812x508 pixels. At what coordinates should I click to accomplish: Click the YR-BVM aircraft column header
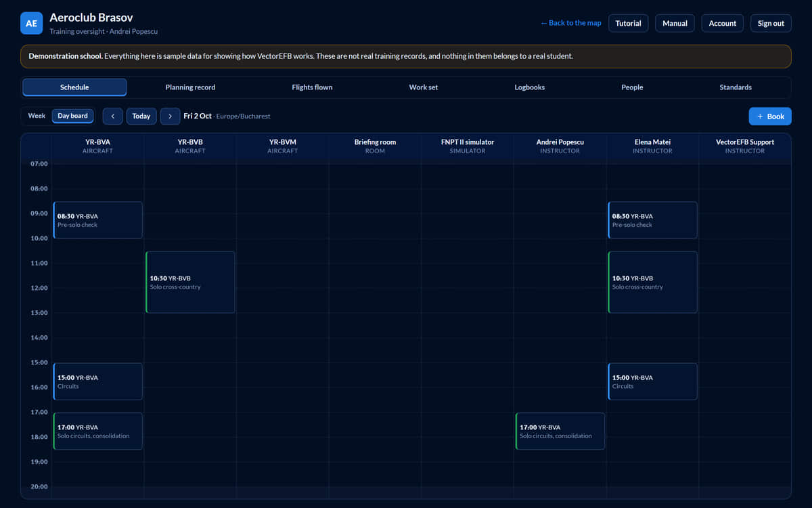283,146
